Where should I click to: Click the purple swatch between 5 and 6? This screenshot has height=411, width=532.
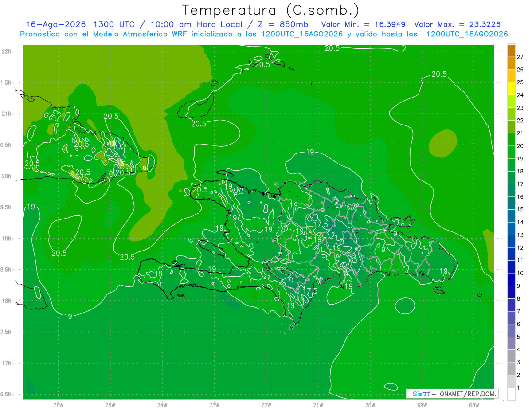[511, 331]
